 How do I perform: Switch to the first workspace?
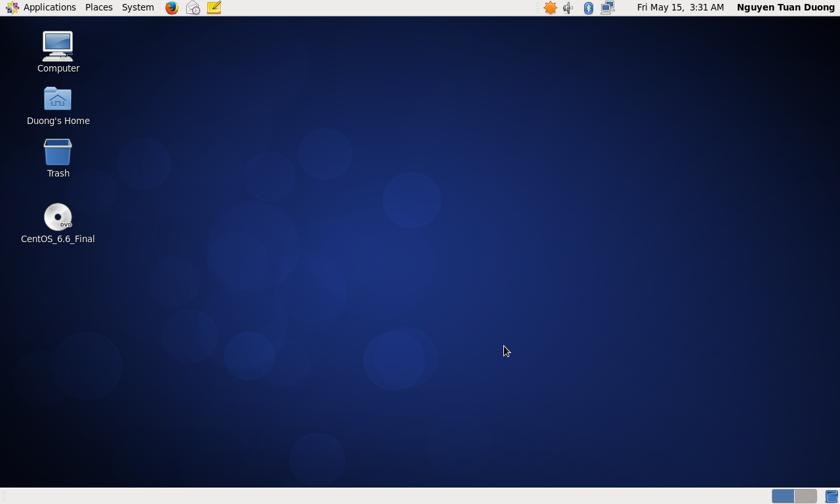tap(783, 496)
